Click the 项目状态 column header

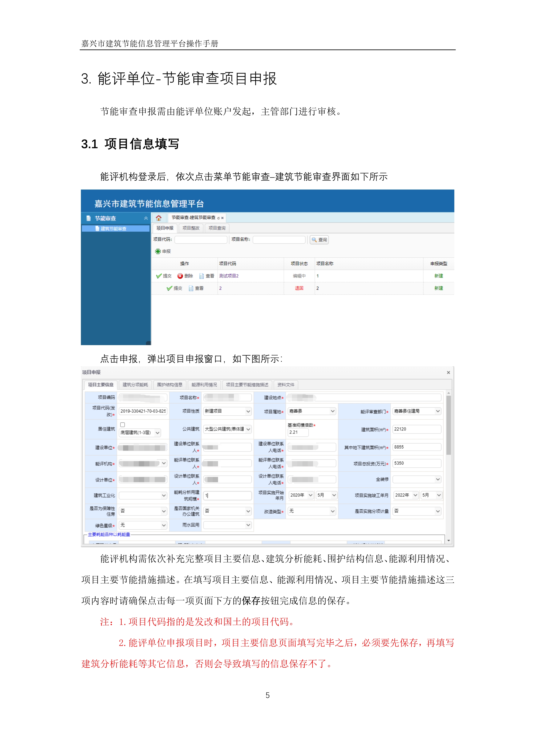[299, 264]
